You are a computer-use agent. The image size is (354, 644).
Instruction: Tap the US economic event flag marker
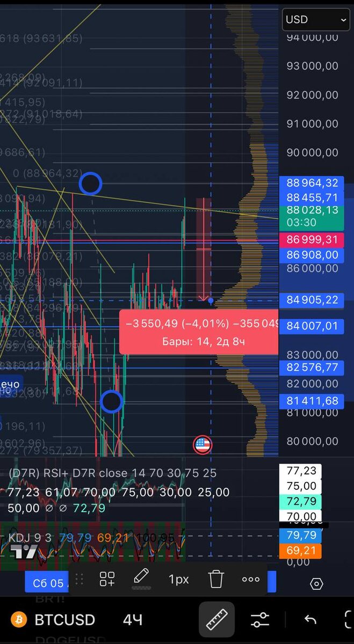pos(203,444)
